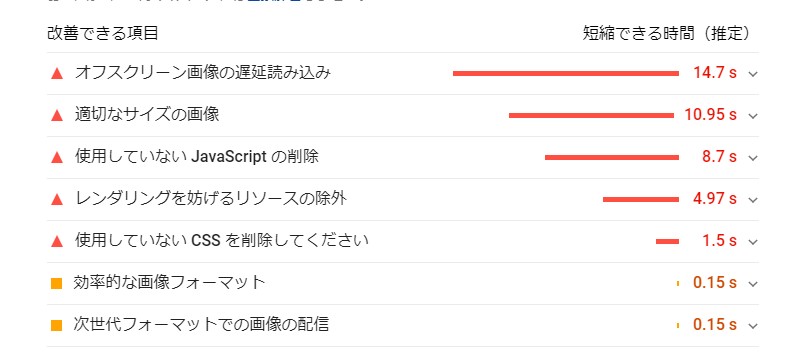This screenshot has width=800, height=361.
Task: Click the longest red savings bar
Action: [566, 73]
